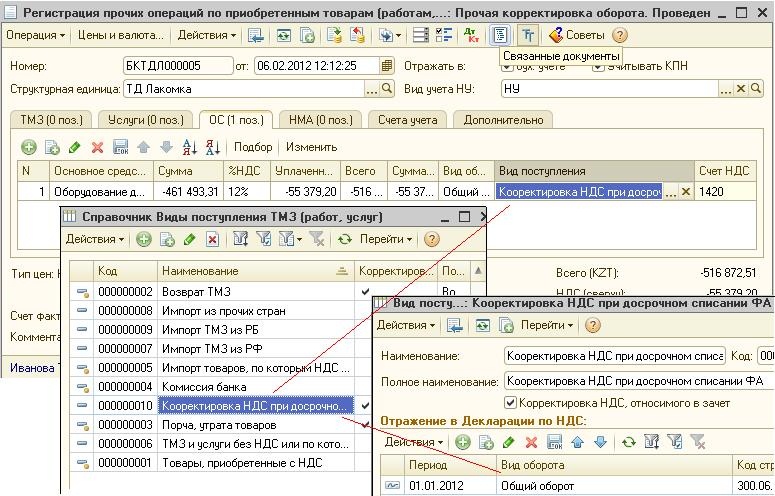Viewport: 775px width, 496px height.
Task: Click the help question icon in Справочник window
Action: point(432,240)
